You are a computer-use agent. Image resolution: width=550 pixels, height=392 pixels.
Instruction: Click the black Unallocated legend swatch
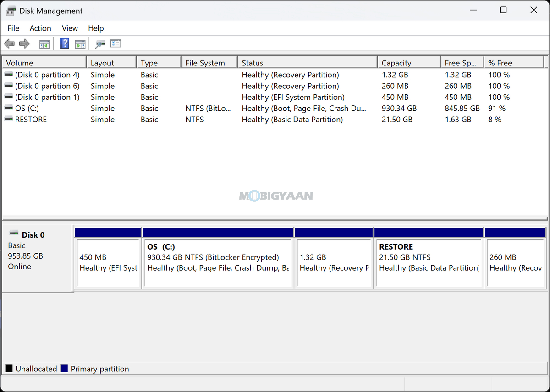tap(9, 368)
